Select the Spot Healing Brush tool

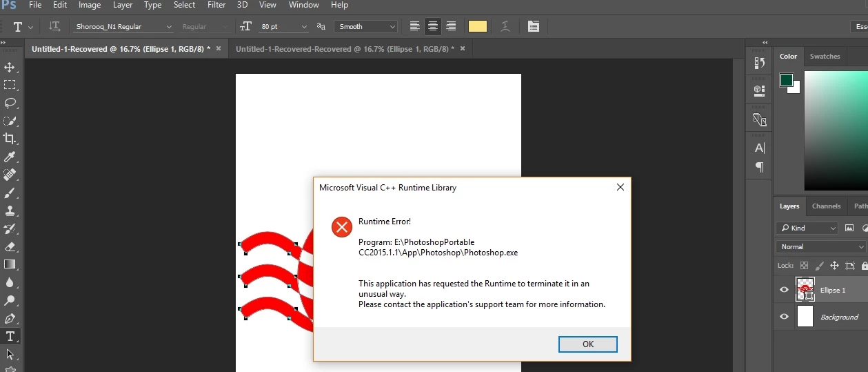(x=10, y=175)
